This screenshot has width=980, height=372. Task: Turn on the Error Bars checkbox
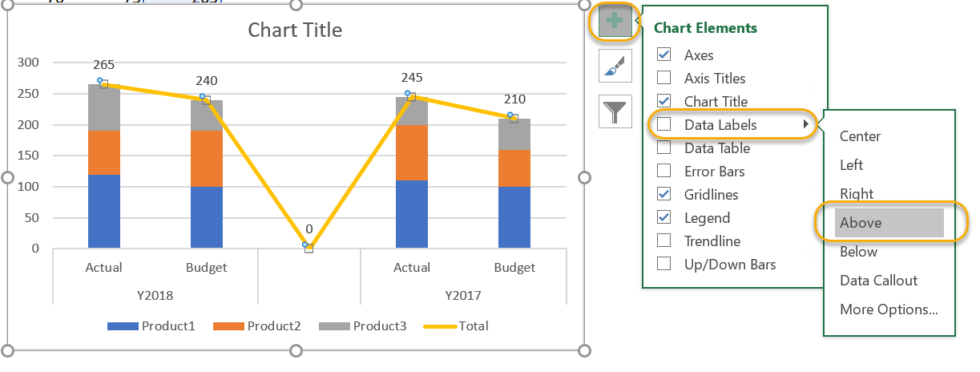point(663,172)
